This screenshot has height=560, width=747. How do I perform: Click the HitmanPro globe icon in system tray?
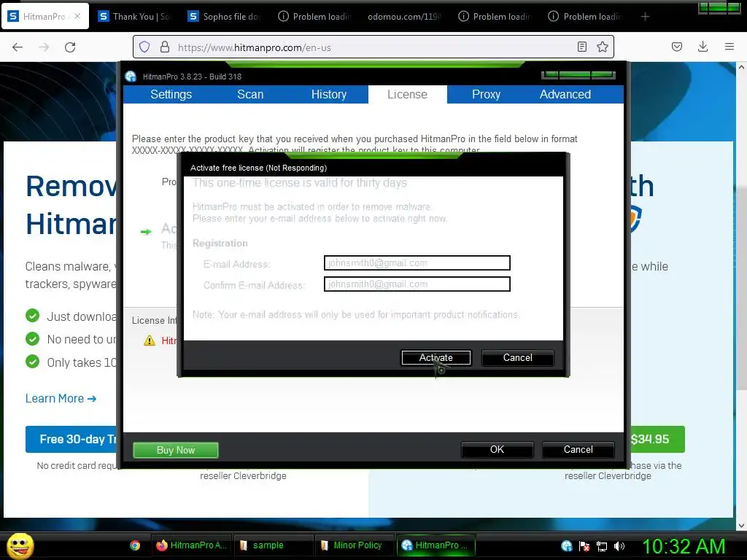566,545
